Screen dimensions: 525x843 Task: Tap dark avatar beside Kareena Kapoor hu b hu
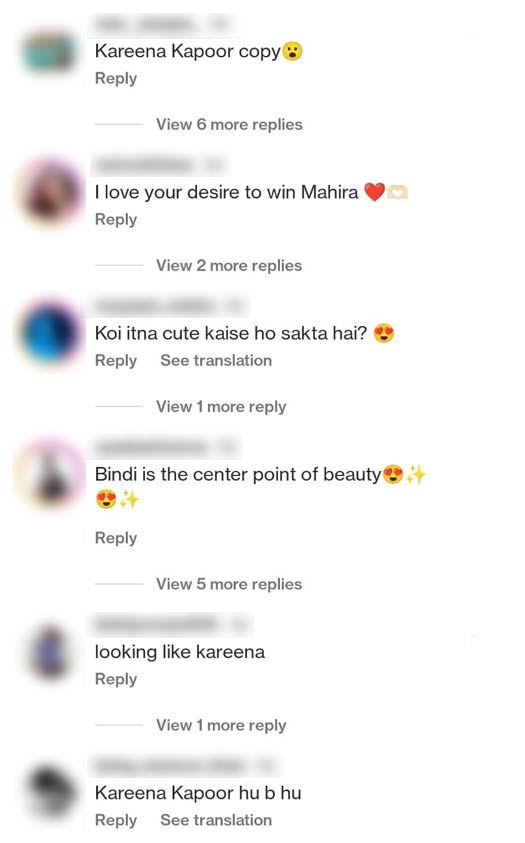click(50, 792)
